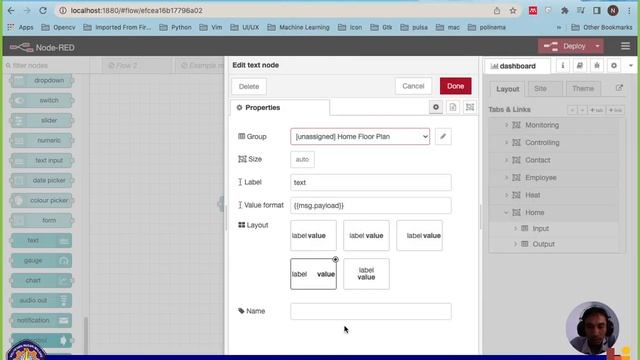Click the filter nodes search box

tap(46, 65)
